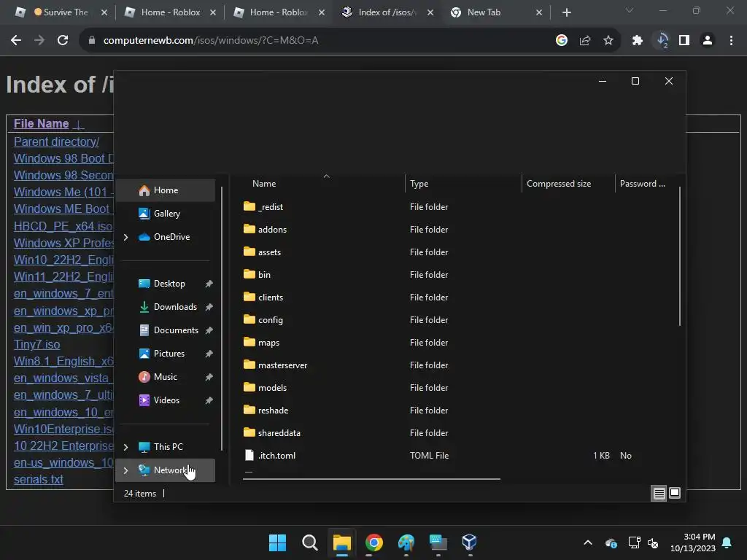
Task: Select the .itch.toml file icon
Action: 249,455
